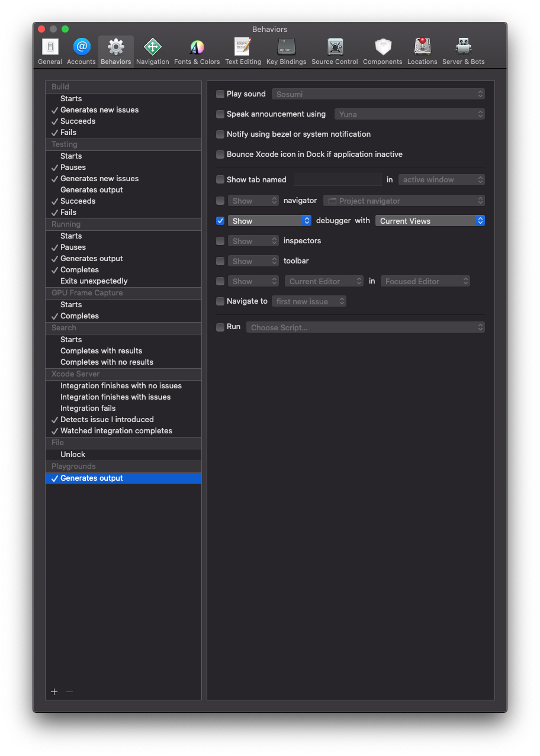Open General preferences icon
The width and height of the screenshot is (540, 756).
coord(50,47)
